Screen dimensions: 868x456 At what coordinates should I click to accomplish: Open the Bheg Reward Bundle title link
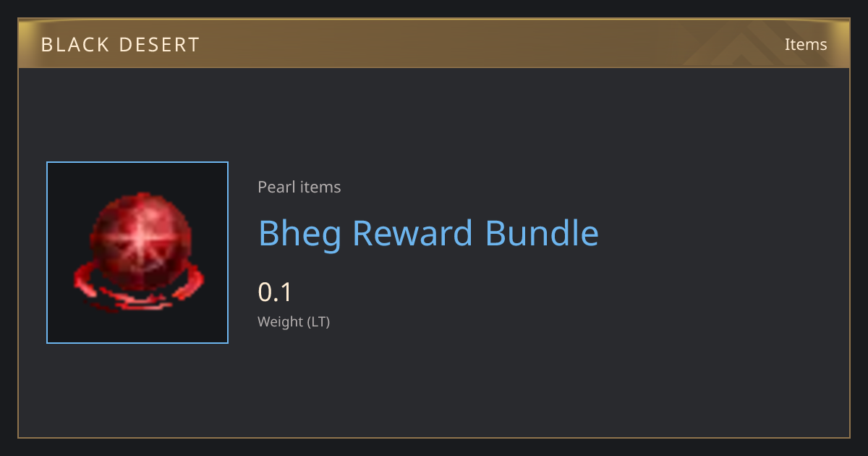click(428, 234)
